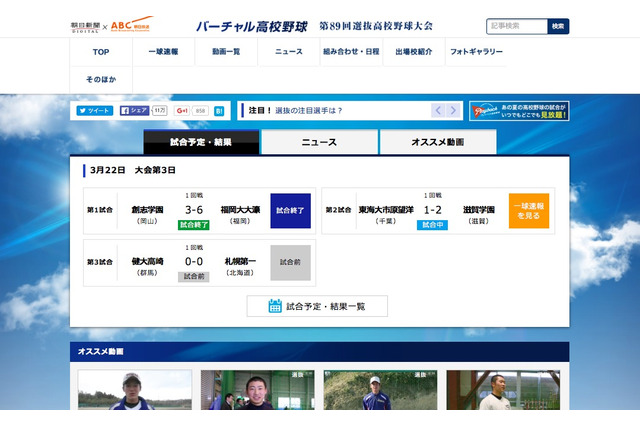
Task: Click the Tweet button
Action: (x=95, y=111)
